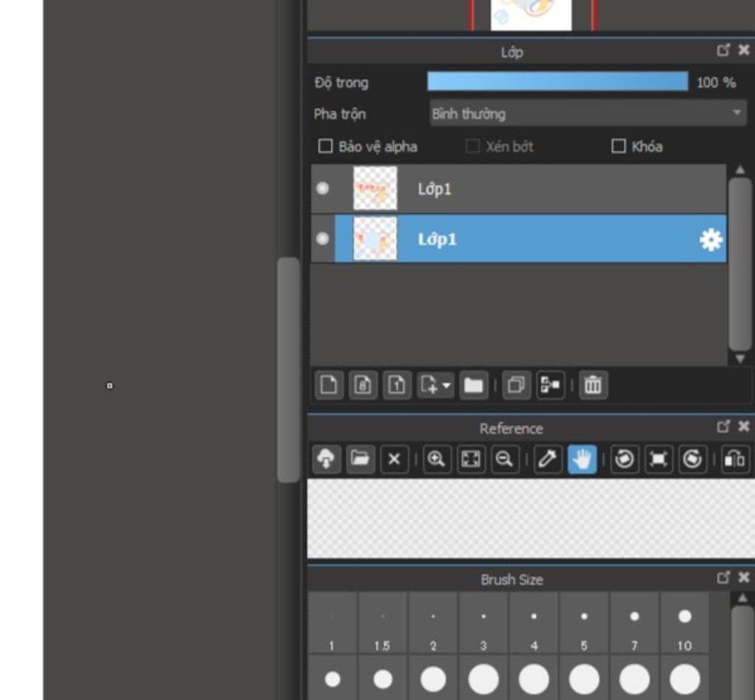
Task: Add a new 8-bit layer
Action: (363, 385)
